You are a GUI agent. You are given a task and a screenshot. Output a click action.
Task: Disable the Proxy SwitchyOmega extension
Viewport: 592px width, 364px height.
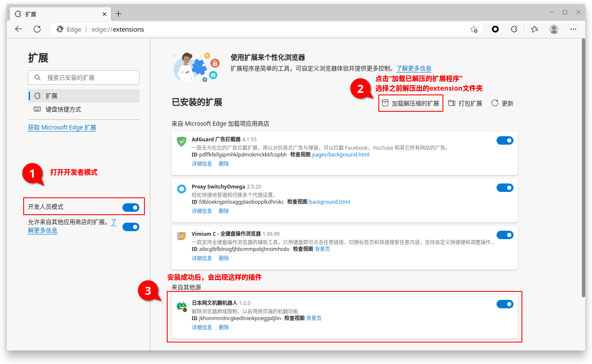point(505,188)
